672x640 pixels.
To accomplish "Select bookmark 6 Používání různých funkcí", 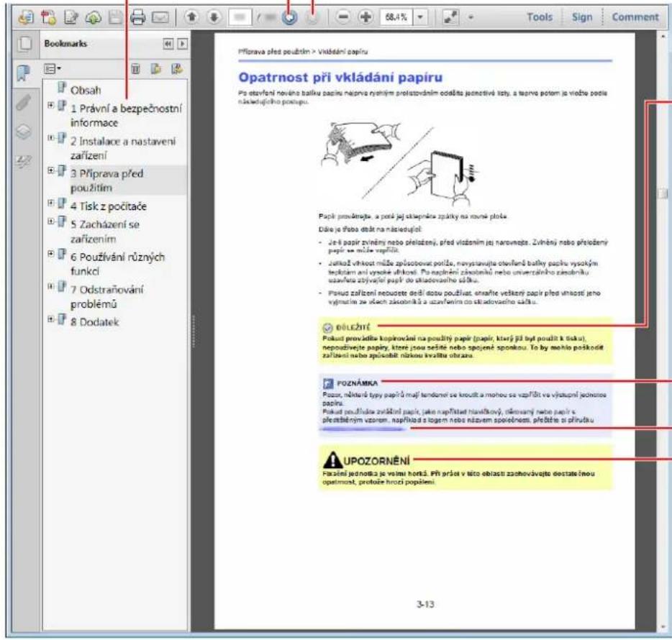I will 117,265.
